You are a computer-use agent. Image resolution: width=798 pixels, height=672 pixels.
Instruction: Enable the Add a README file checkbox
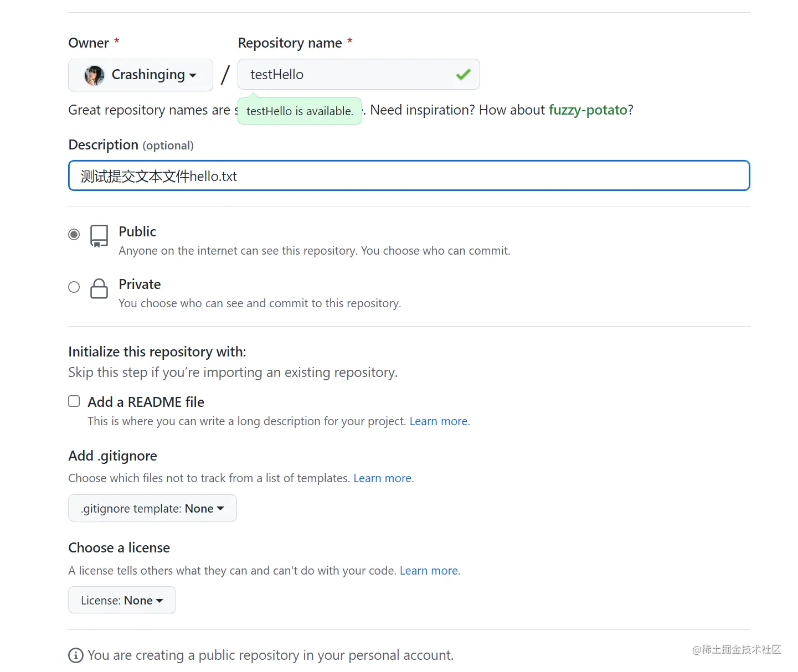click(x=74, y=401)
